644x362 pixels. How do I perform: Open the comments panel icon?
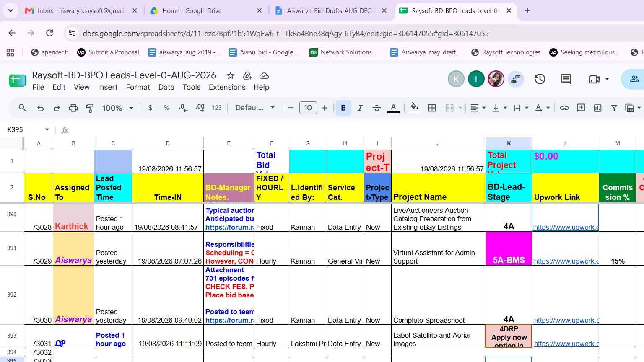566,79
